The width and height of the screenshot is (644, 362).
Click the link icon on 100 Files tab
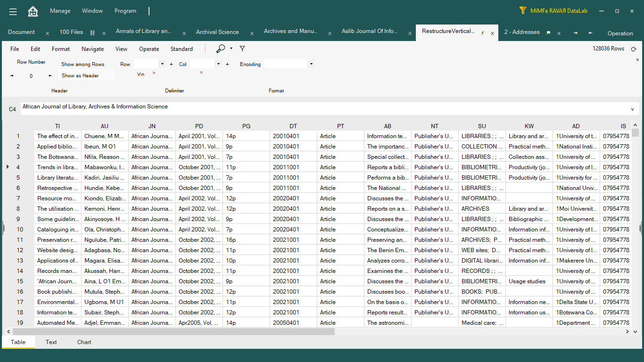point(92,33)
